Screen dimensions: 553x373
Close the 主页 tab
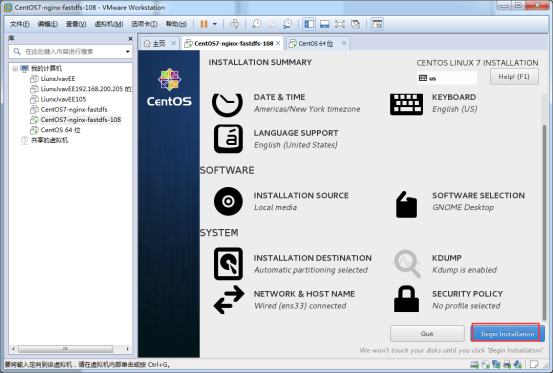pos(174,43)
